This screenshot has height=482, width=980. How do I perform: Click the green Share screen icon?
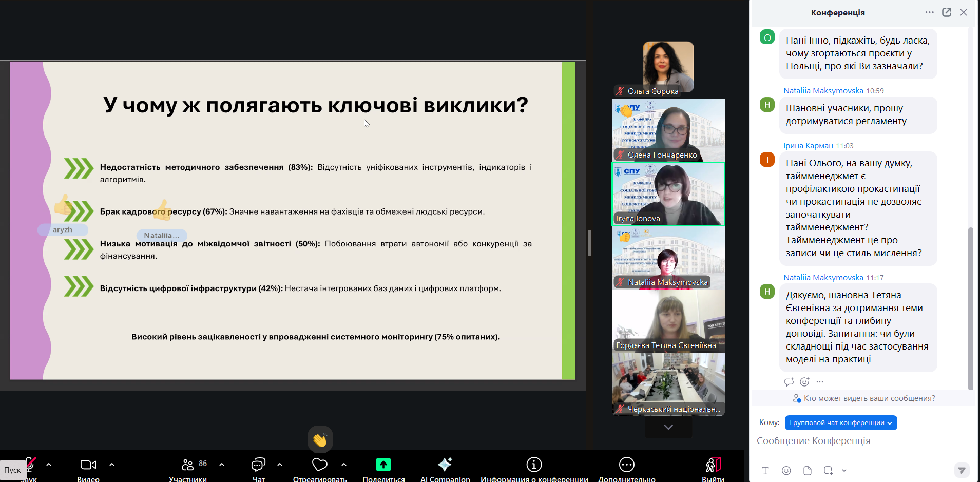point(383,465)
